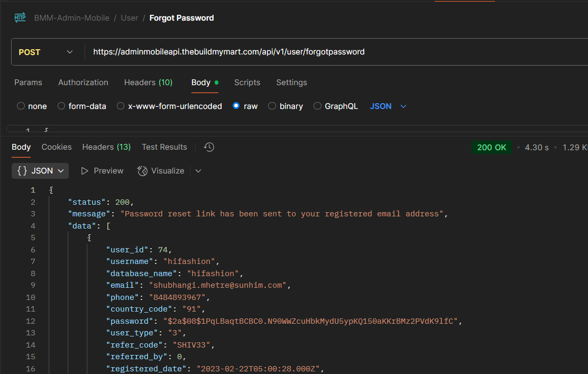The image size is (588, 374).
Task: Click the refer_code SHIV33 value
Action: click(191, 345)
